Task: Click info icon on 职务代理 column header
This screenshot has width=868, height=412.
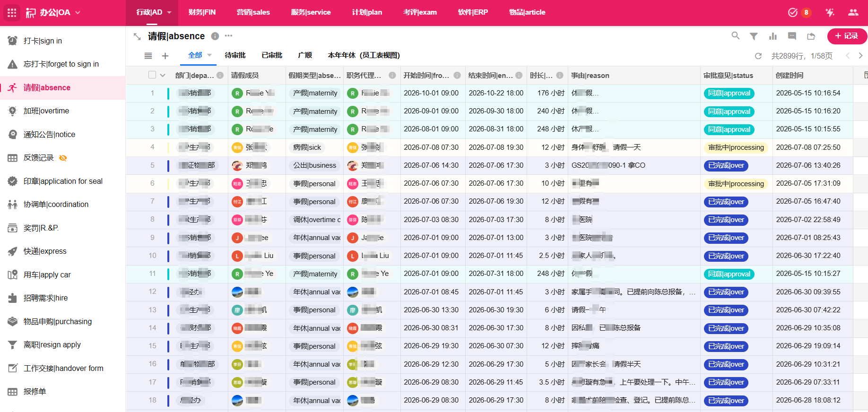Action: coord(392,75)
